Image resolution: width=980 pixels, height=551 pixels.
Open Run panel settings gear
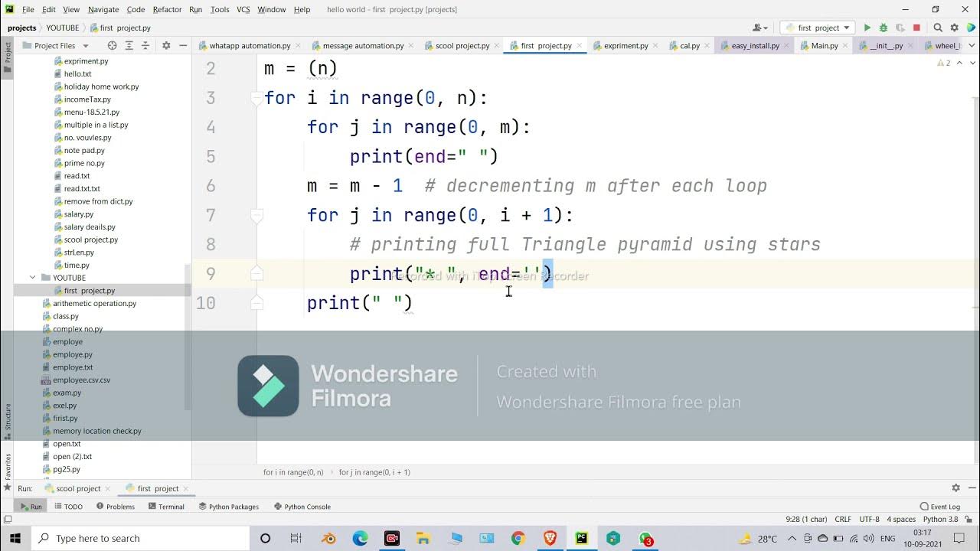coord(955,488)
